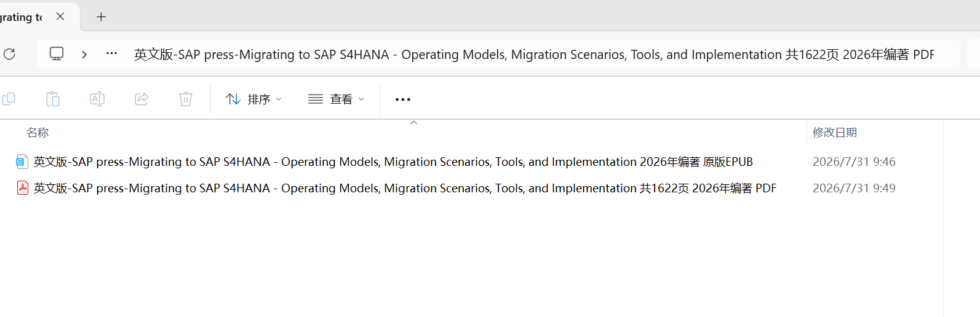Open the 排序 sort dropdown
980x317 pixels.
point(253,99)
